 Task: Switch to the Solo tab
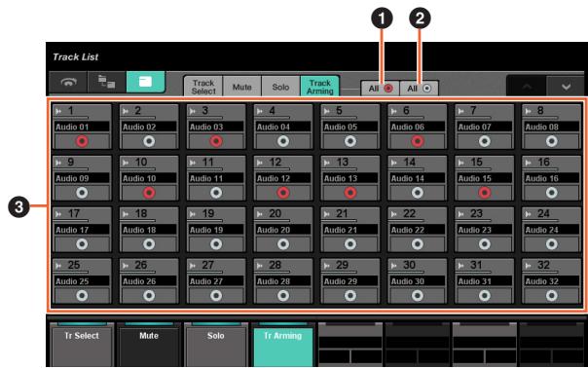click(x=280, y=87)
